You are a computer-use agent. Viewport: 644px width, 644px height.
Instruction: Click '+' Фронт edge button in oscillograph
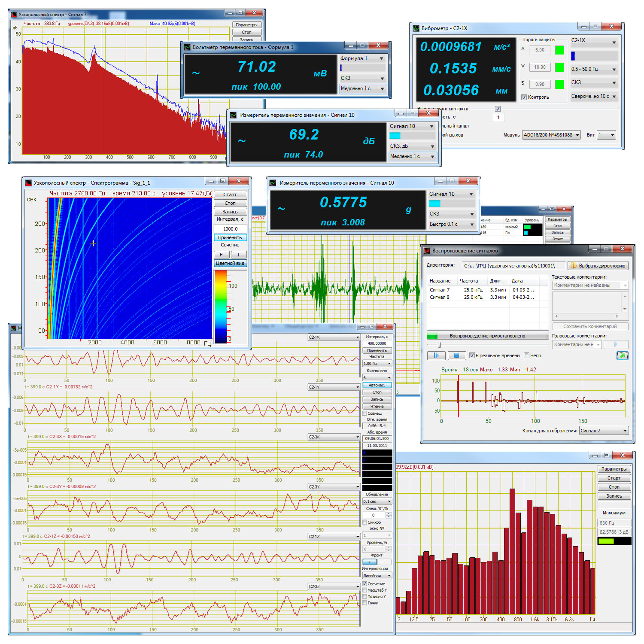(370, 562)
